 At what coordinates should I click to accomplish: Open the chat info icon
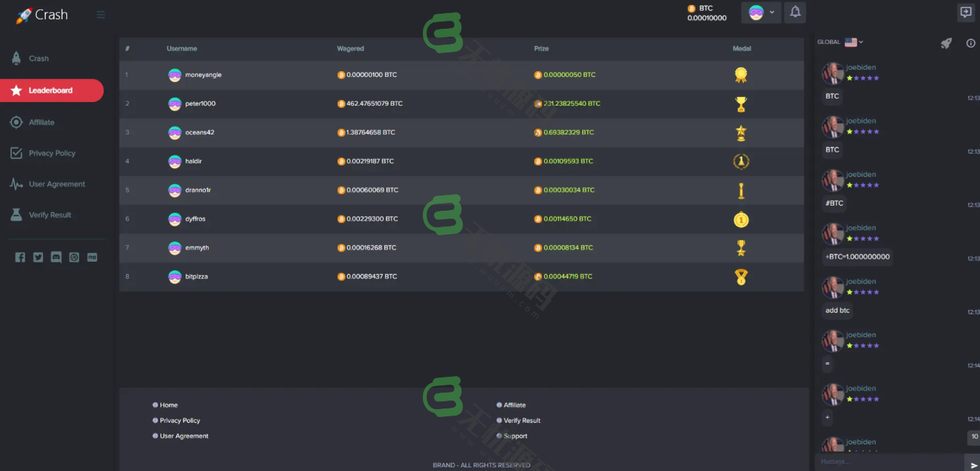point(970,43)
